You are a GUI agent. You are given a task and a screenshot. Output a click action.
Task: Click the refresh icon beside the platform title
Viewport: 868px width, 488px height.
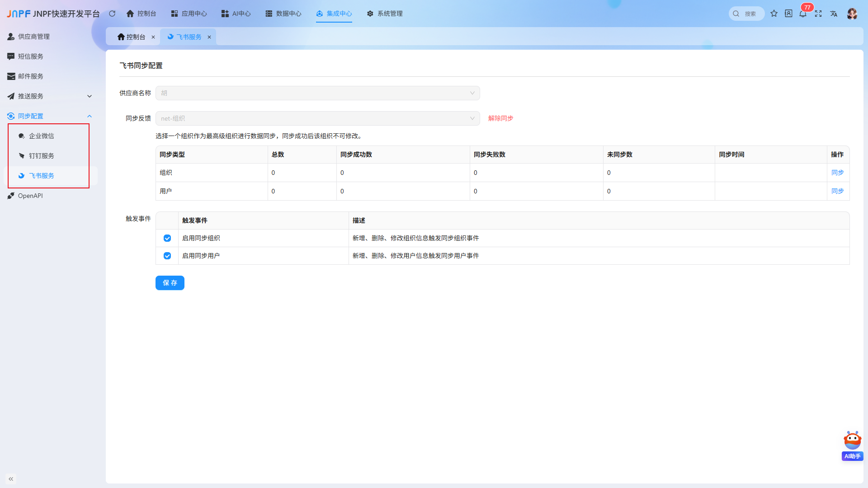click(112, 14)
